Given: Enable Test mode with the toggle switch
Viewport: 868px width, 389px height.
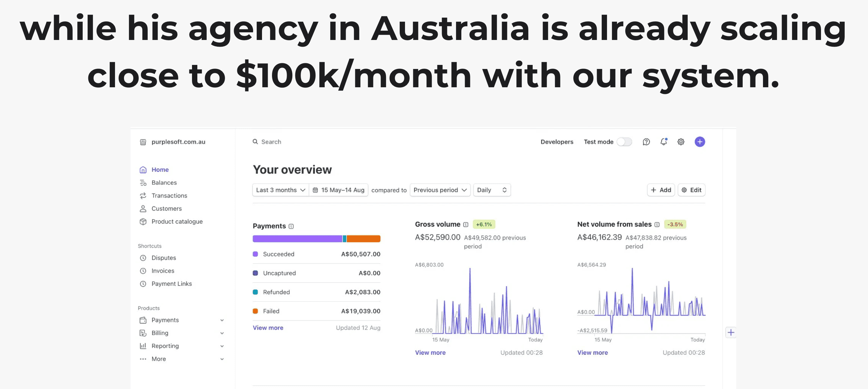Looking at the screenshot, I should (x=623, y=142).
